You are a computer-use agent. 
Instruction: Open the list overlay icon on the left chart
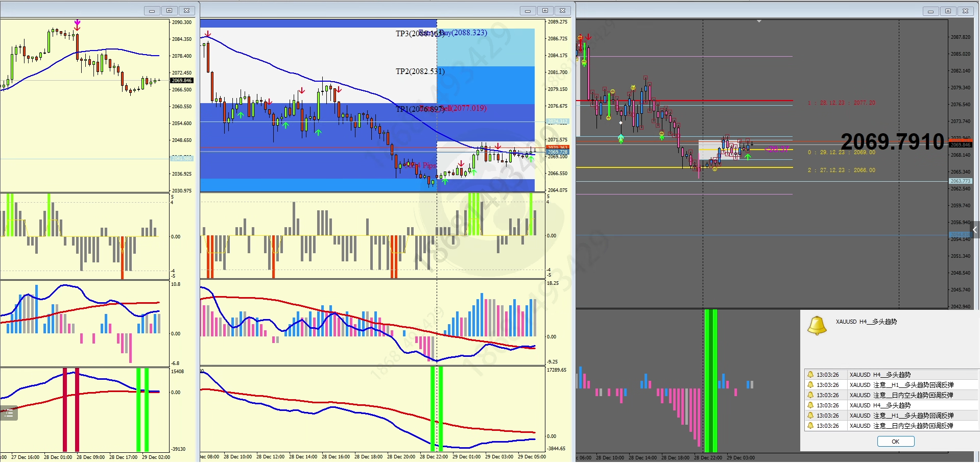tap(9, 413)
